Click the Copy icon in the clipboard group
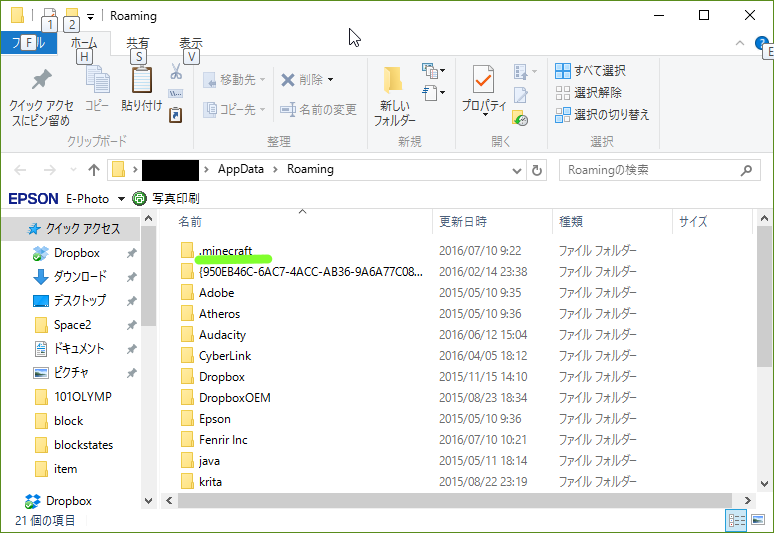 tap(97, 79)
